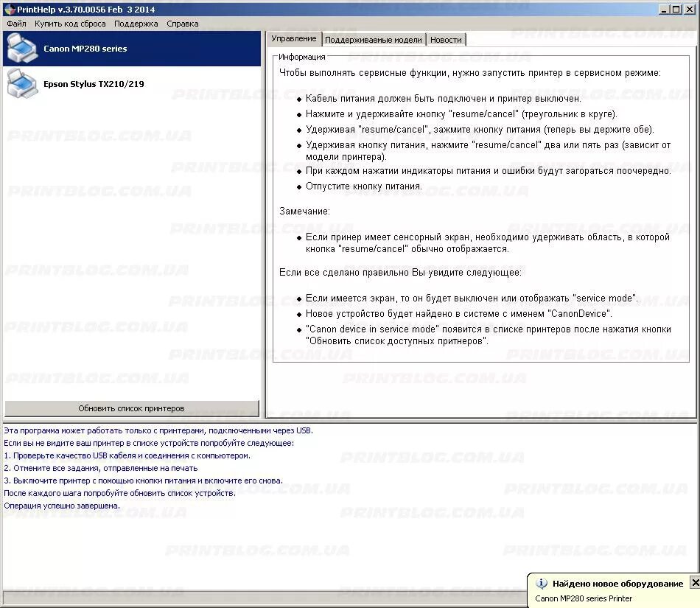
Task: Open the 'Купить код сброса' menu
Action: click(70, 24)
